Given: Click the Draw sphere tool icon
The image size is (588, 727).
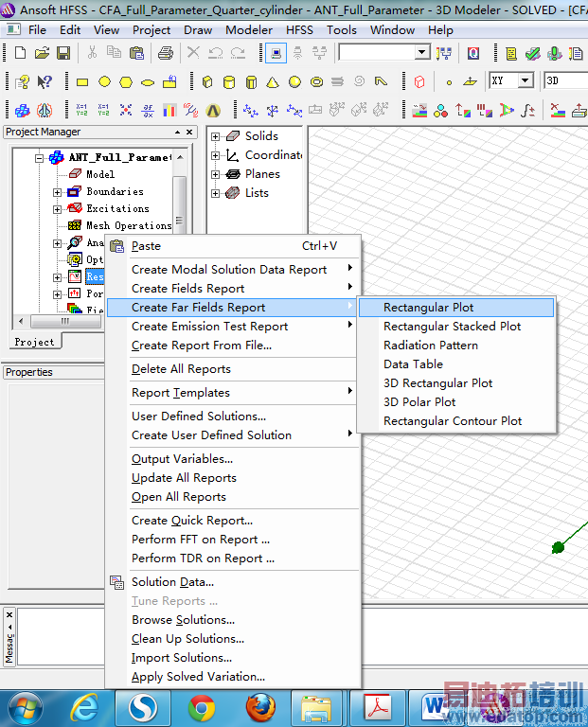Looking at the screenshot, I should [295, 81].
